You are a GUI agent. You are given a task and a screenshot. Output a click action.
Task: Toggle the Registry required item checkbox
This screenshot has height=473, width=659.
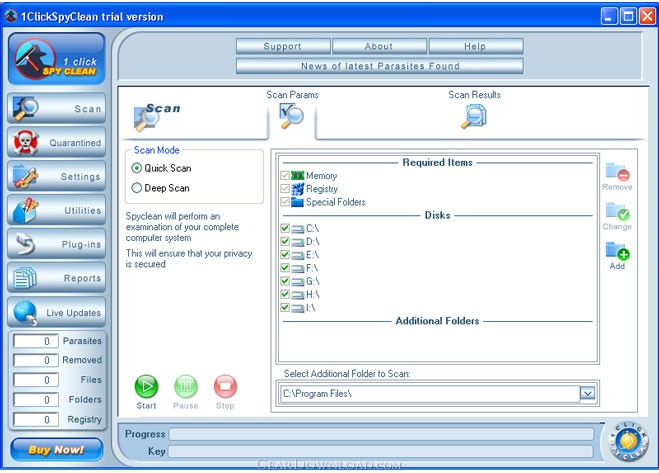285,188
